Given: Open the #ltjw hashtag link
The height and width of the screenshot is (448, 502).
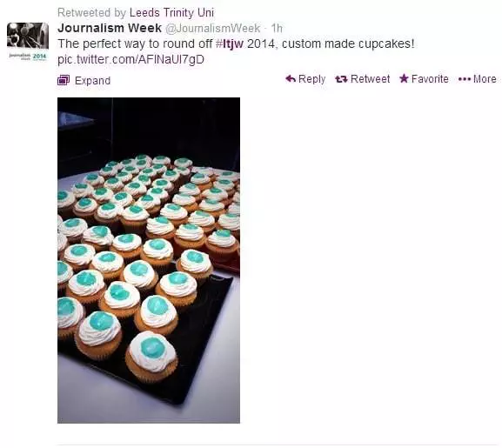Looking at the screenshot, I should click(x=229, y=43).
